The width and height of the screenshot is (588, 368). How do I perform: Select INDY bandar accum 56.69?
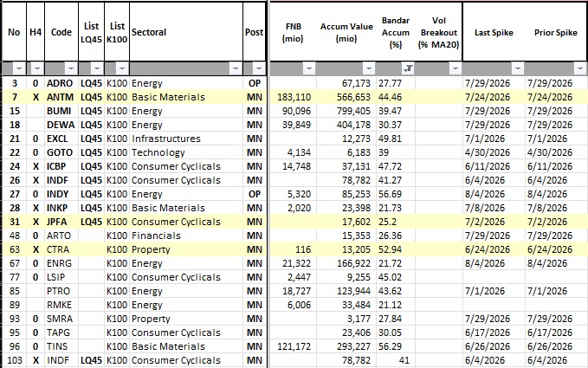coord(396,194)
